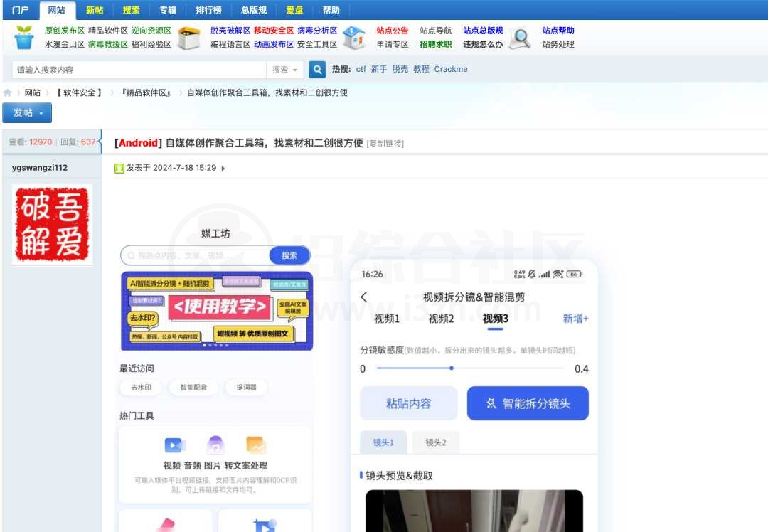Open the 总版规 nav item
Screen dimensions: 768x532
click(254, 10)
